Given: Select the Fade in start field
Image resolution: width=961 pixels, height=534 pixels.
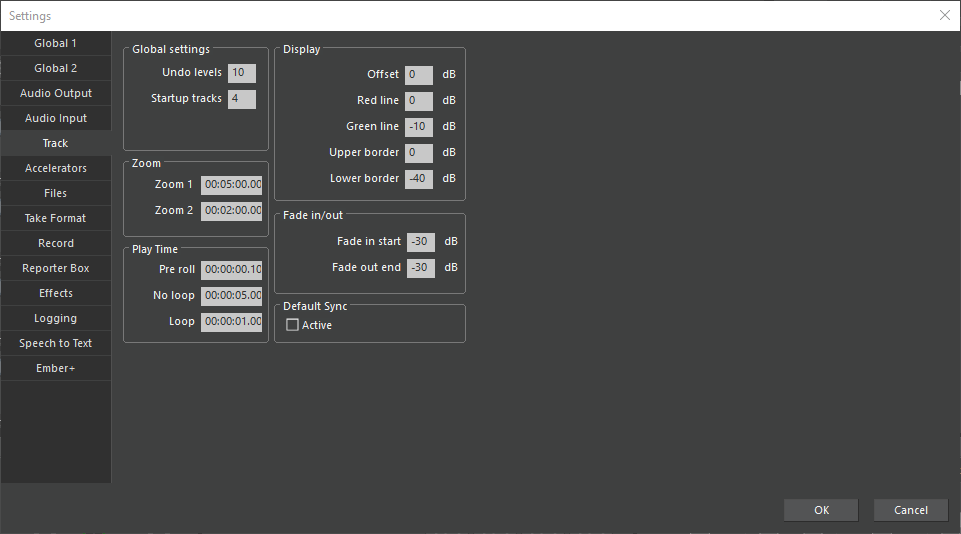Looking at the screenshot, I should tap(420, 242).
